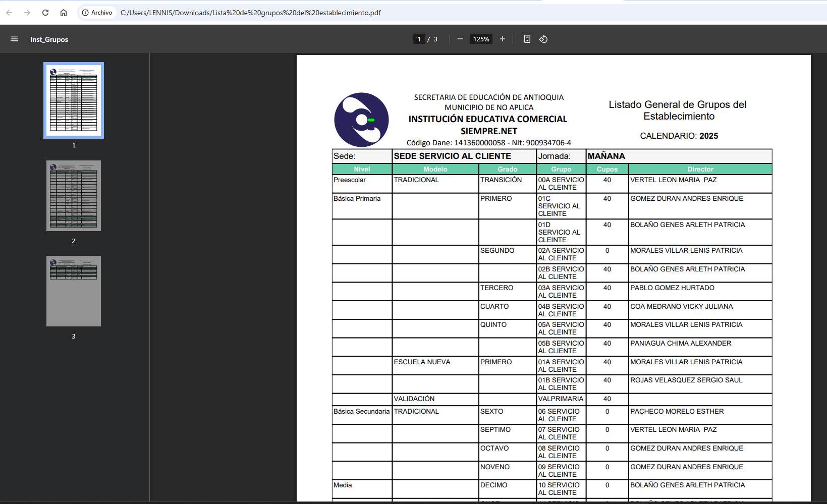Click the 'Director' column header
The width and height of the screenshot is (827, 504).
click(x=700, y=169)
